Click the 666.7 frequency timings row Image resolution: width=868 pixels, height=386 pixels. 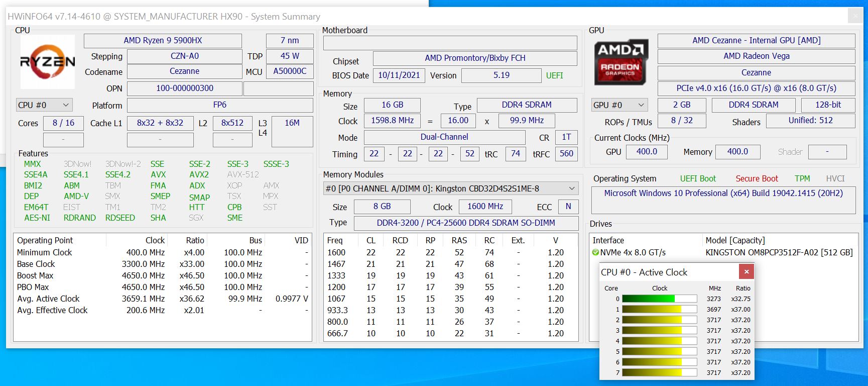coord(450,333)
